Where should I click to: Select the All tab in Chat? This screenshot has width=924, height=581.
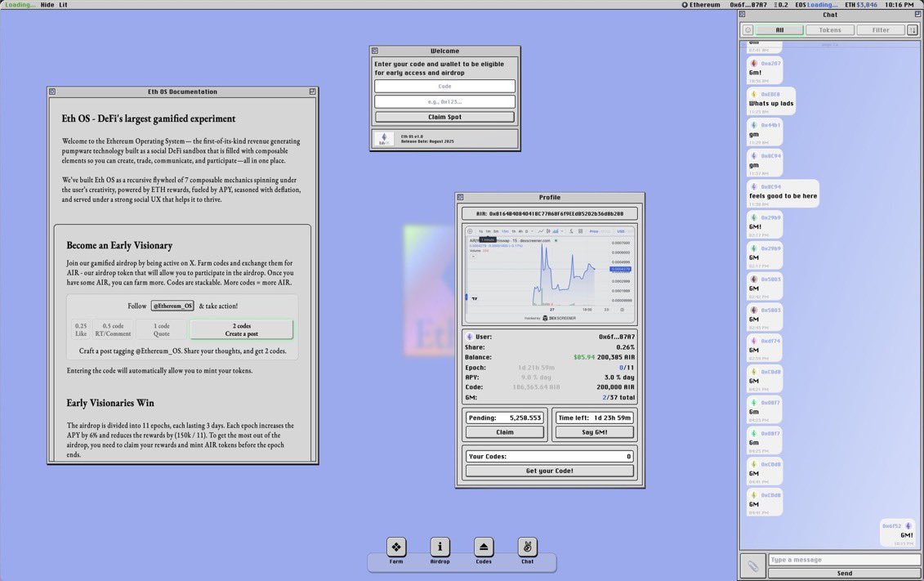(x=779, y=30)
